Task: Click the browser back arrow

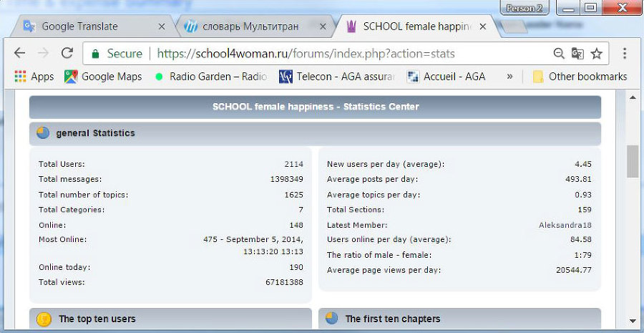Action: click(19, 54)
